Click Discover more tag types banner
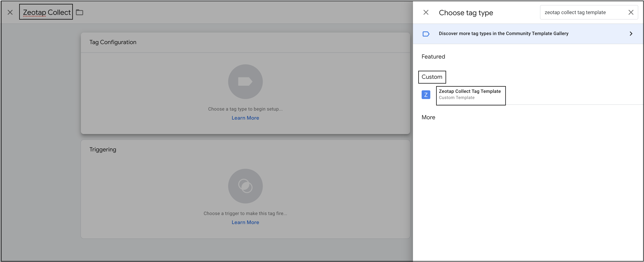644x262 pixels. [x=503, y=34]
